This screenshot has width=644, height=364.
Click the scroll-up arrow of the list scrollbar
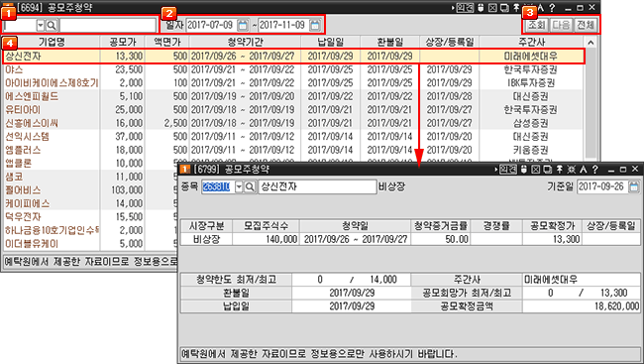pyautogui.click(x=590, y=43)
